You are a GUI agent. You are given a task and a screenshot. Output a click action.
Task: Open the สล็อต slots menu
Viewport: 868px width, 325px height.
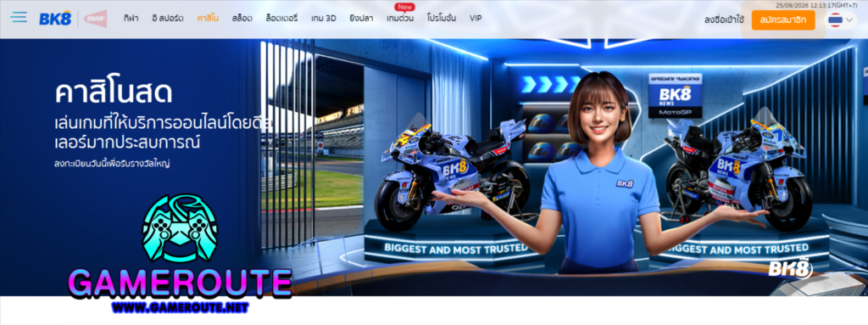tap(242, 19)
